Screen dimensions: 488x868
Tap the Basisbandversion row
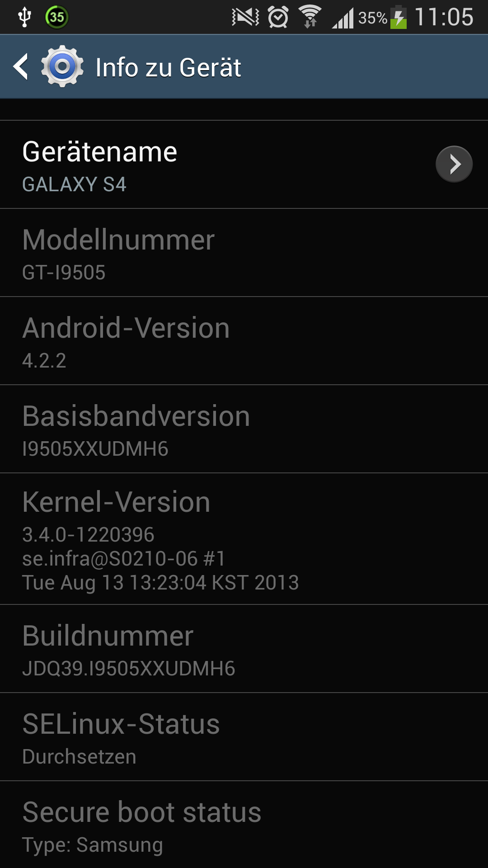click(x=244, y=429)
